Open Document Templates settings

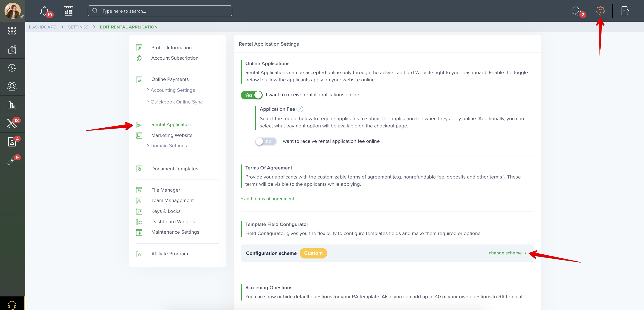pos(174,169)
